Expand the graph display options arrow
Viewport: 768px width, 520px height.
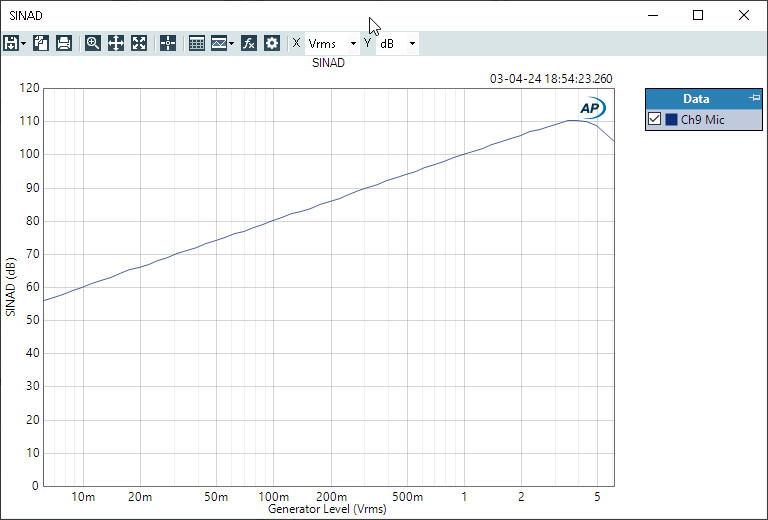(x=232, y=44)
